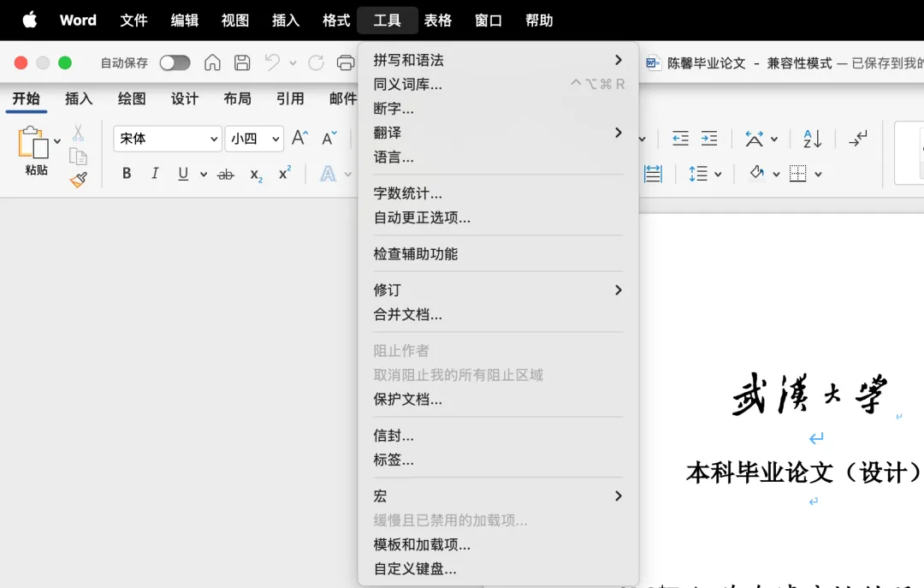Open text effects with blue A icon
This screenshot has height=588, width=924.
click(329, 174)
